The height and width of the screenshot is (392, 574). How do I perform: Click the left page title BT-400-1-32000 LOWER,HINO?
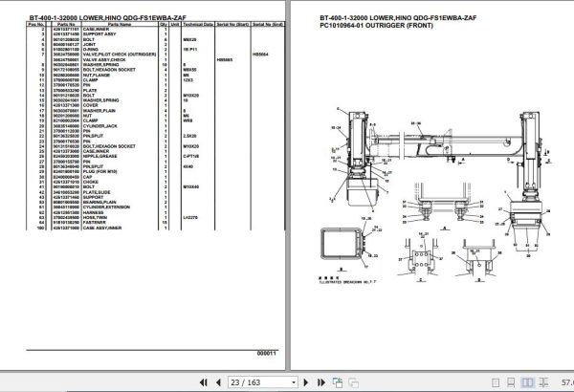[x=107, y=17]
